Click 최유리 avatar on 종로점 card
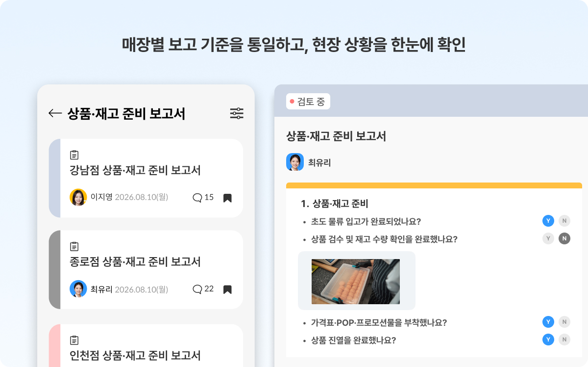Screen dimensions: 588x367 coord(78,288)
